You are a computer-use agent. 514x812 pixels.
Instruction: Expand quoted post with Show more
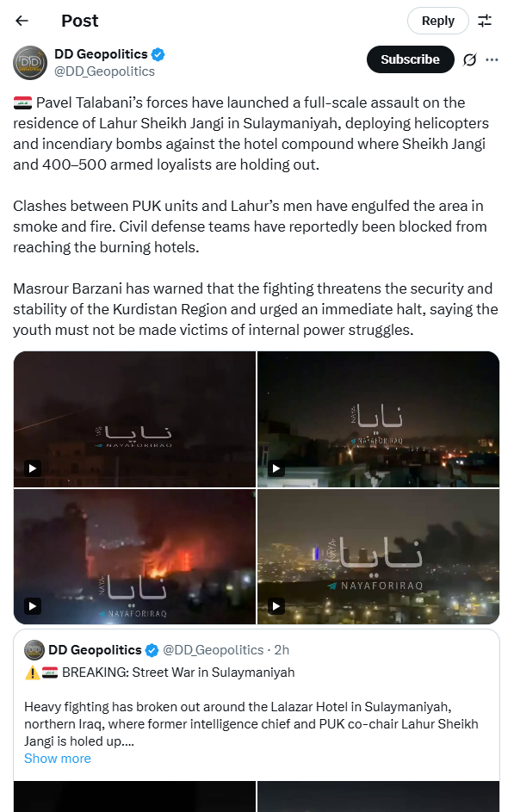(x=58, y=758)
